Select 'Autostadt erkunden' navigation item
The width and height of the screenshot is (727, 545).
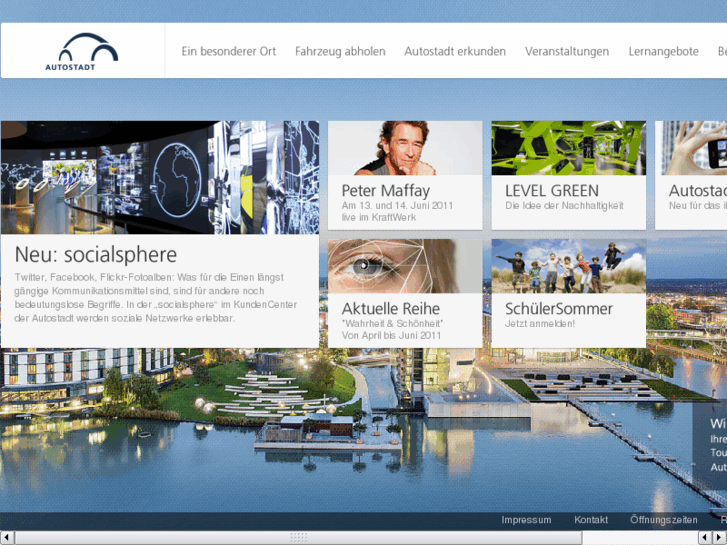[x=455, y=51]
